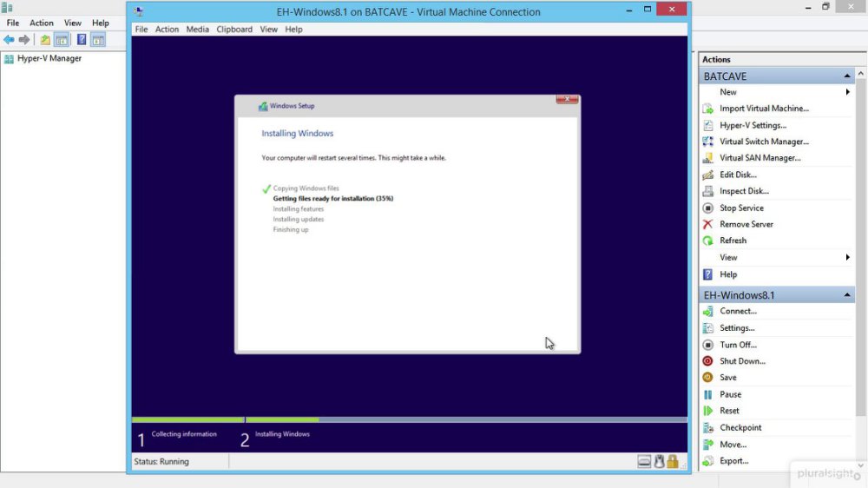Image resolution: width=868 pixels, height=488 pixels.
Task: Open File menu in Virtual Machine Connection
Action: coord(141,30)
